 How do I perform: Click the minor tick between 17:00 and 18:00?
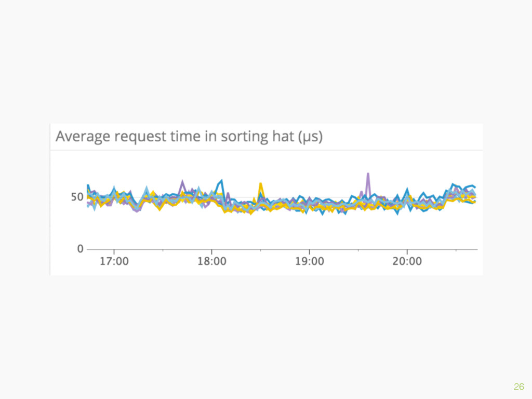pos(163,250)
